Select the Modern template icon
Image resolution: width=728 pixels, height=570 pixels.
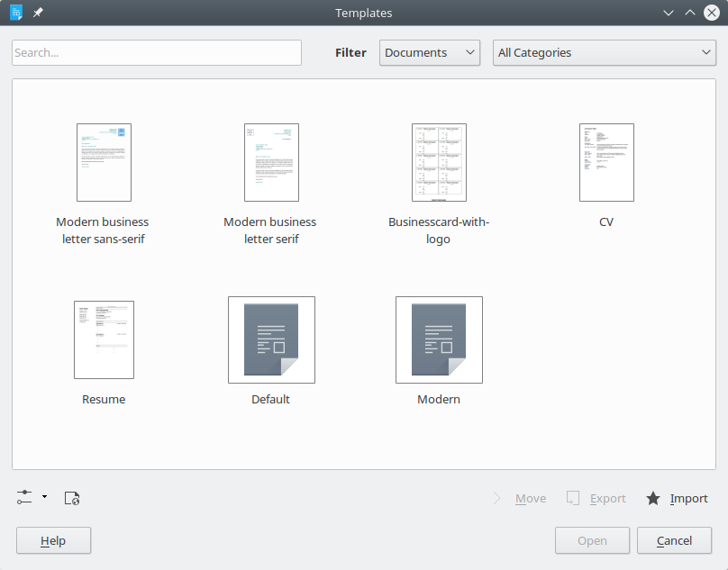[439, 339]
